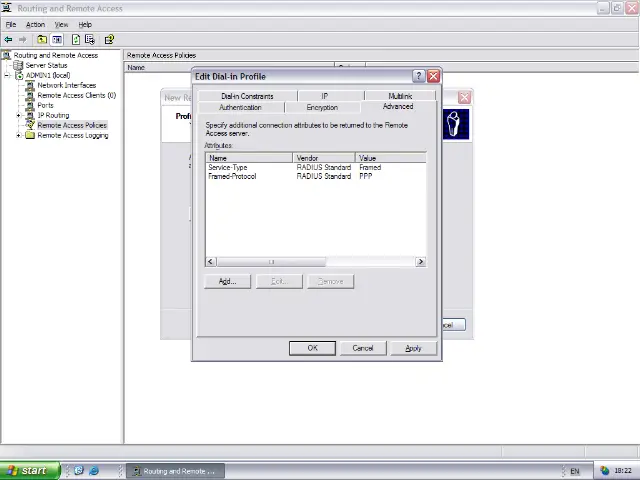This screenshot has height=480, width=640.
Task: Click the Refresh toolbar icon
Action: pos(76,40)
